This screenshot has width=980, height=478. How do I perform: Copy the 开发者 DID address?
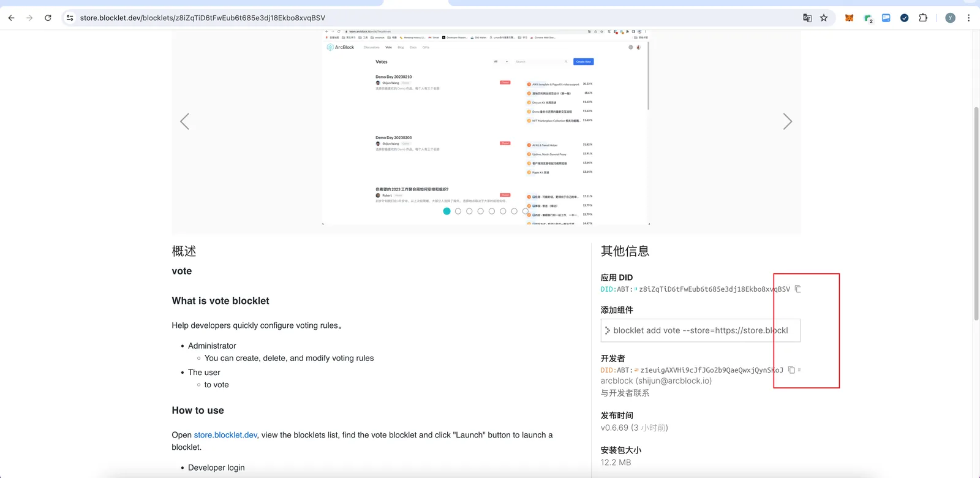point(791,370)
